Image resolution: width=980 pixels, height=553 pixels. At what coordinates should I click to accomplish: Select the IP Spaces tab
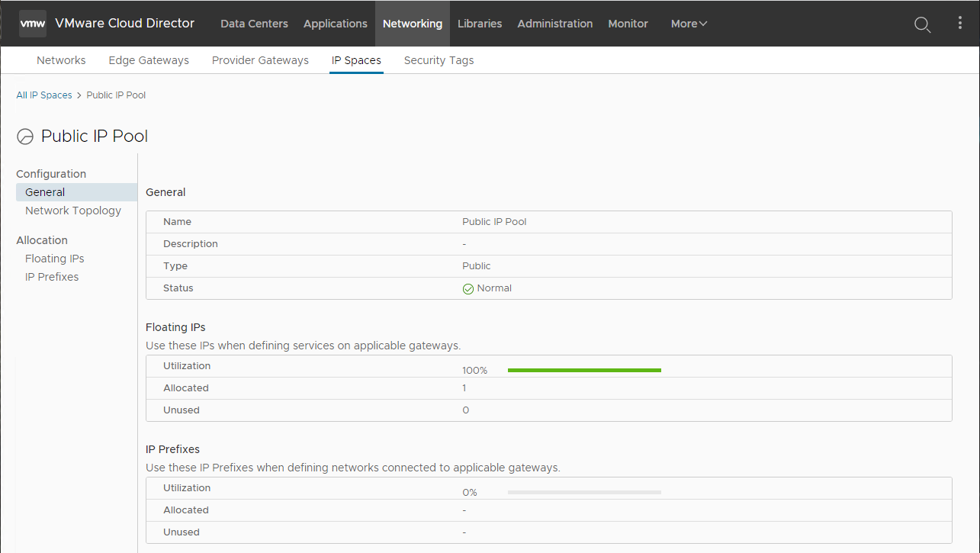click(356, 60)
